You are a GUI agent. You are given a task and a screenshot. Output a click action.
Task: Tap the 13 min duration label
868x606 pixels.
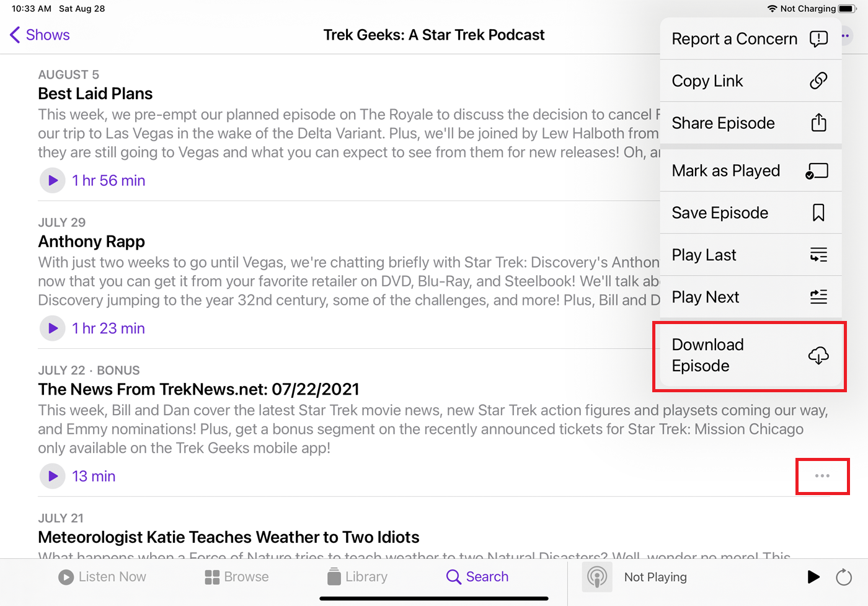(94, 476)
